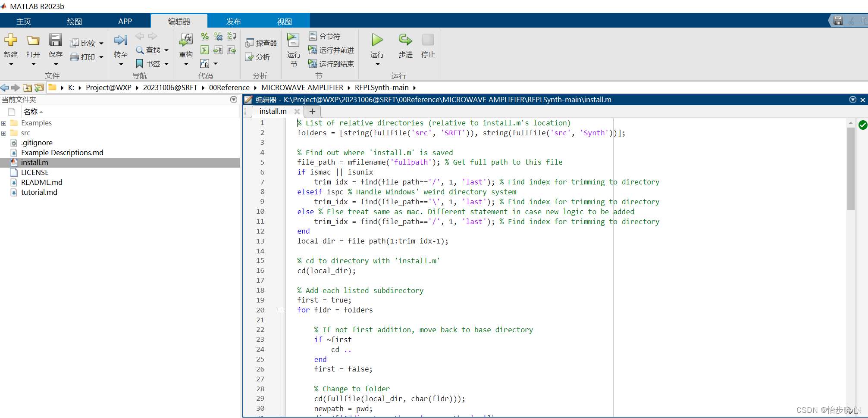
Task: Click the 步进 (Step) icon
Action: 405,40
